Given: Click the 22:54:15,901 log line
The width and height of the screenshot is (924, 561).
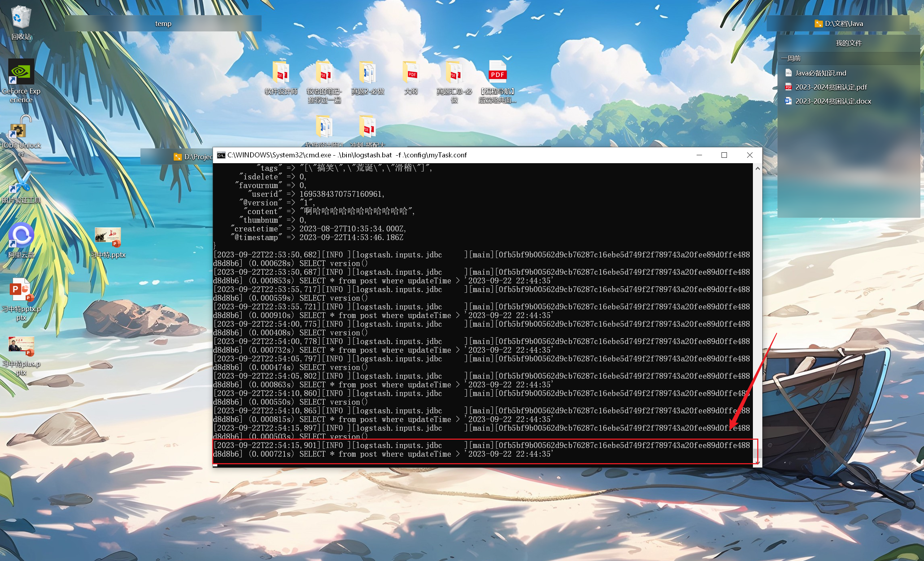Looking at the screenshot, I should point(481,449).
